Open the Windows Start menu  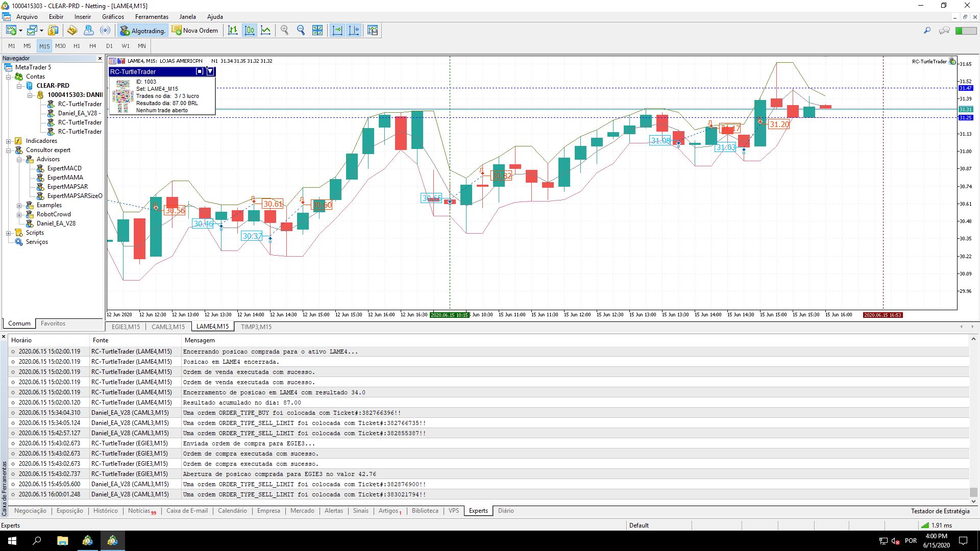[x=12, y=541]
